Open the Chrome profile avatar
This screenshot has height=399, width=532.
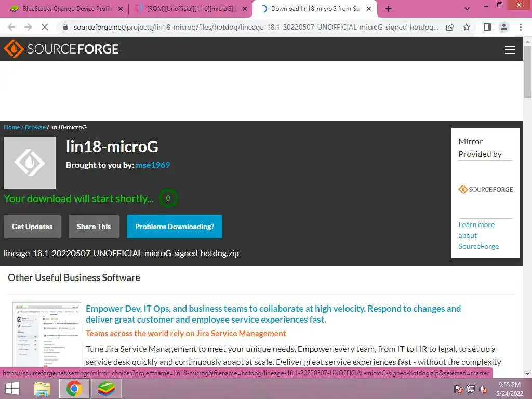click(x=504, y=27)
